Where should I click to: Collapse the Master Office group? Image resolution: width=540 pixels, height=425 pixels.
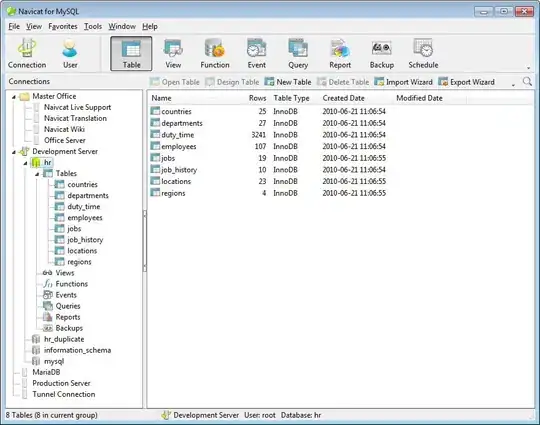14,97
